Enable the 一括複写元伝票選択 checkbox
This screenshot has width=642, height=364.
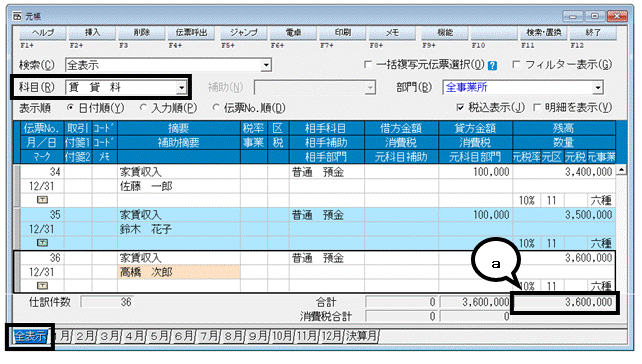[368, 65]
